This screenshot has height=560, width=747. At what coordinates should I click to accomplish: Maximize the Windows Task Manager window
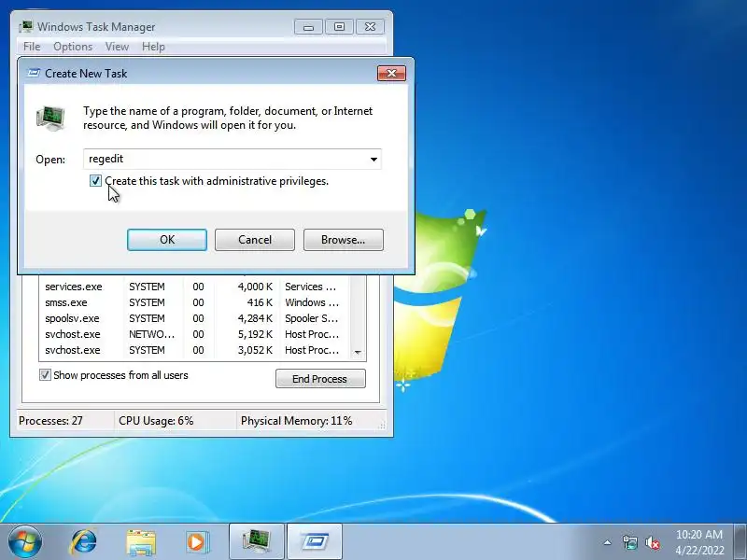339,27
